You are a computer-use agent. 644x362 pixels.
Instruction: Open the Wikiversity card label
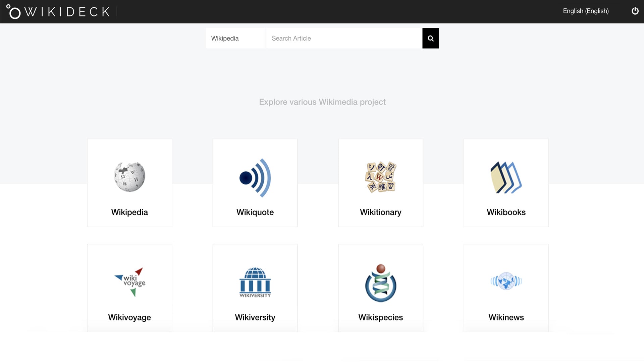click(x=255, y=317)
